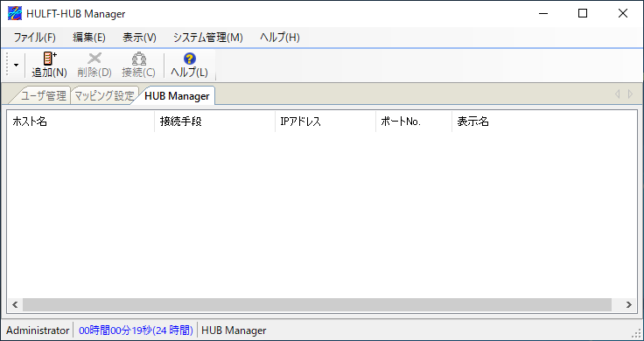Click the horizontal scrollbar left arrow
644x341 pixels.
coord(15,304)
